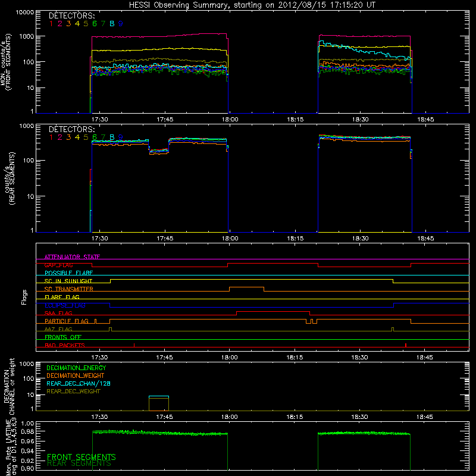Image resolution: width=476 pixels, height=476 pixels.
Task: Click the REAR_DEC_CHAN/128 legend entry
Action: 79,384
